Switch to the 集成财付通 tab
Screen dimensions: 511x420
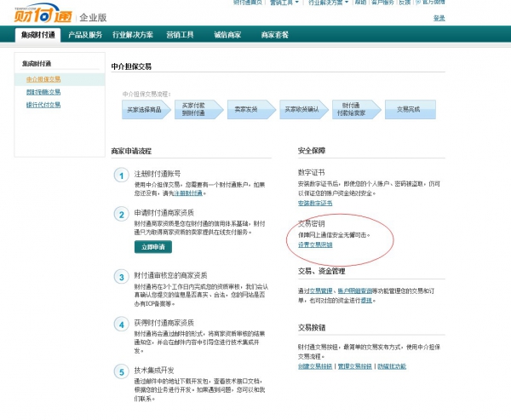tap(37, 35)
